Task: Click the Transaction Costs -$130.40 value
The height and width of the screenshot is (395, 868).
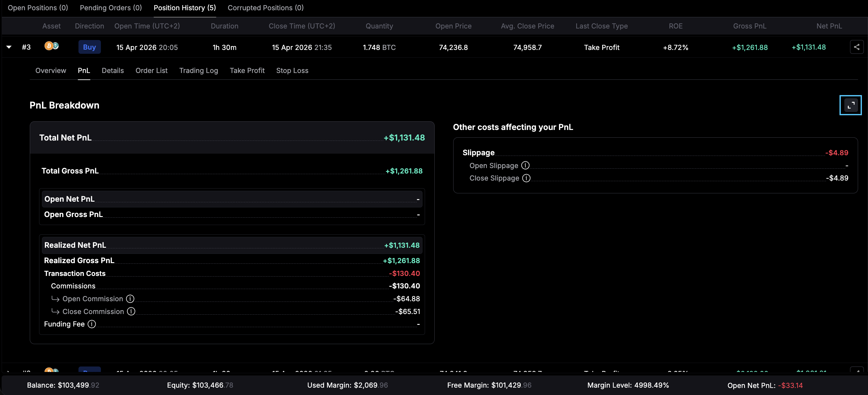Action: [x=405, y=273]
